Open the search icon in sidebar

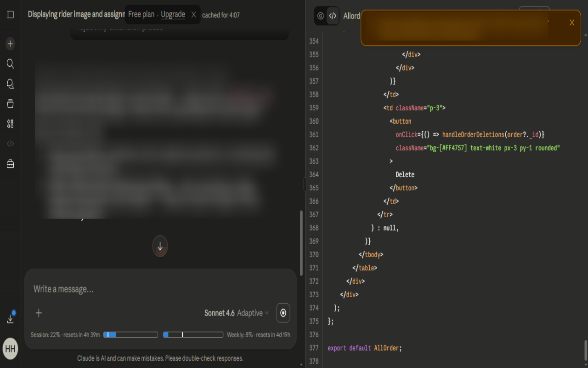coord(10,63)
